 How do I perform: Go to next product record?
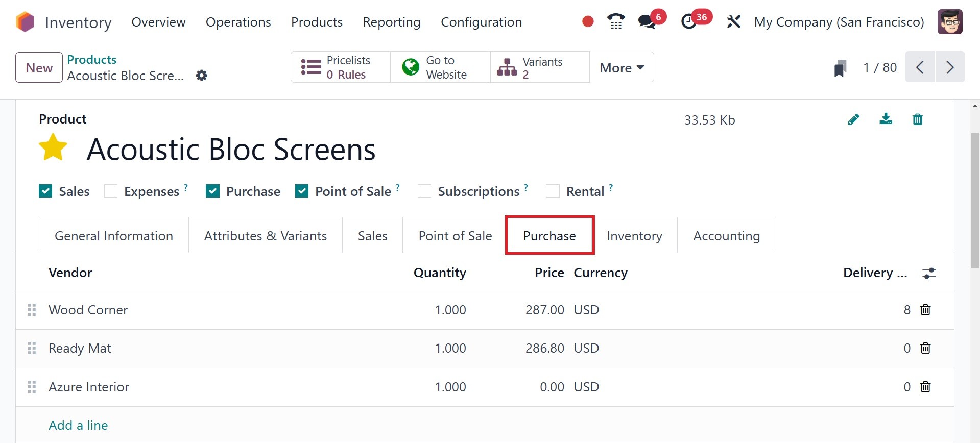click(x=950, y=67)
